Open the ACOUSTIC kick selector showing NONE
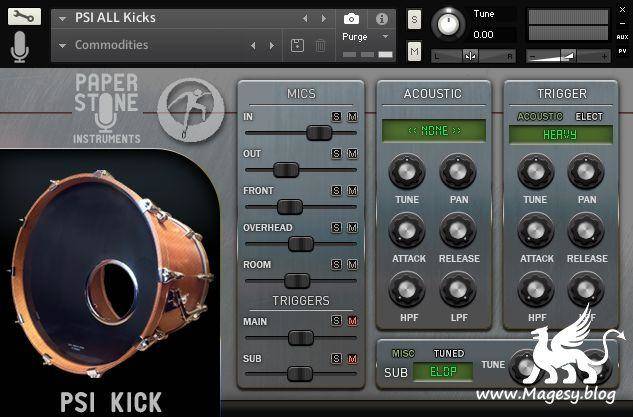Viewport: 633px width, 417px height. pyautogui.click(x=434, y=131)
